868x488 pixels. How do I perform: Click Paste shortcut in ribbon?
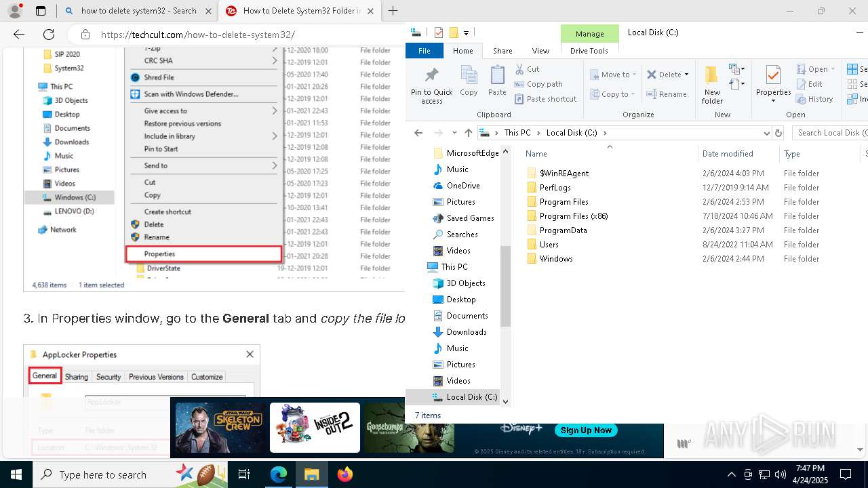click(x=545, y=99)
